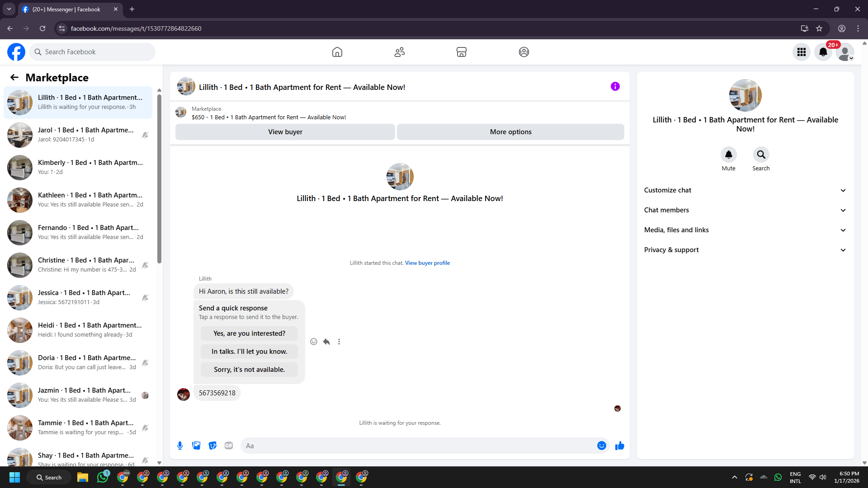
Task: Click the purple conversation information icon
Action: tap(615, 86)
